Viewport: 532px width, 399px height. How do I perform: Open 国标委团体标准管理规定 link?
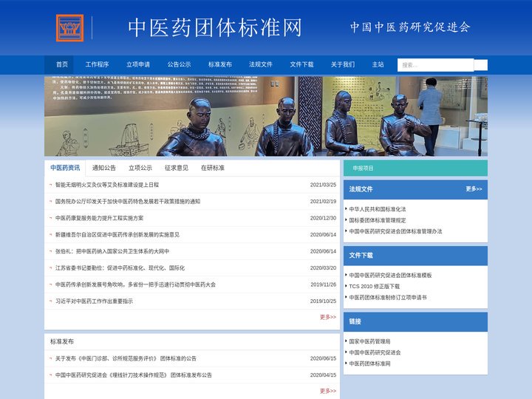tap(378, 220)
